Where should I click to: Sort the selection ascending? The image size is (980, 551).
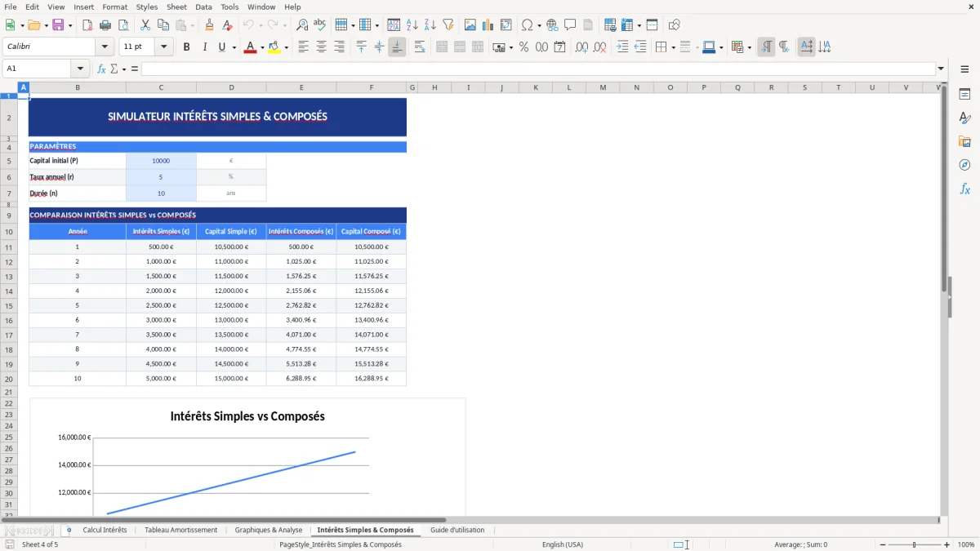(413, 24)
